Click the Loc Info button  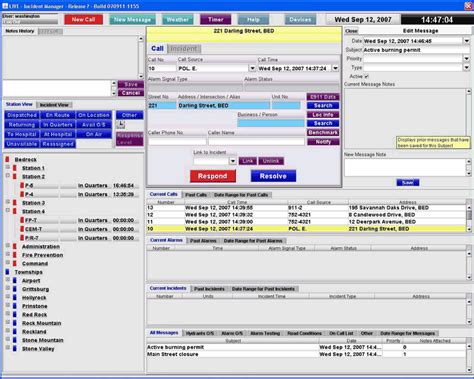point(323,115)
